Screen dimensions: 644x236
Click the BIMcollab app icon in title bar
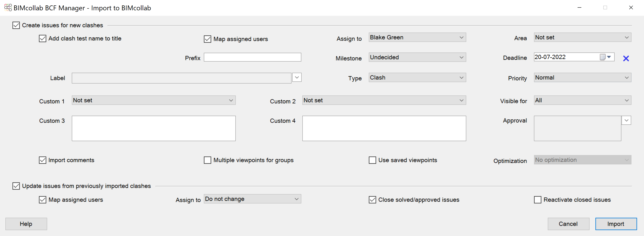(8, 8)
